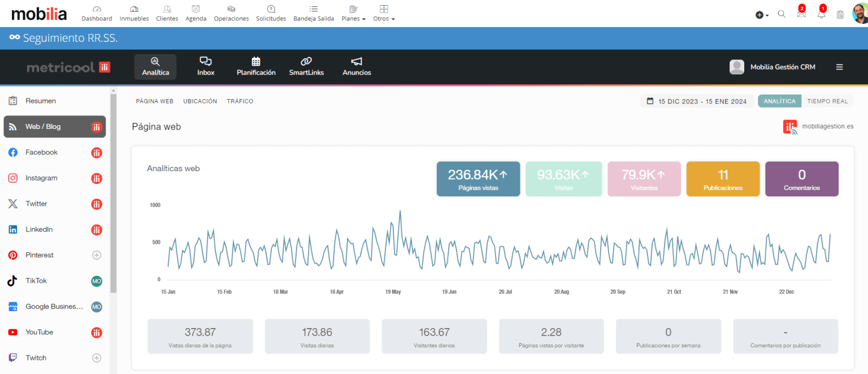The image size is (868, 374).
Task: Go to SmartLinks
Action: tap(306, 66)
